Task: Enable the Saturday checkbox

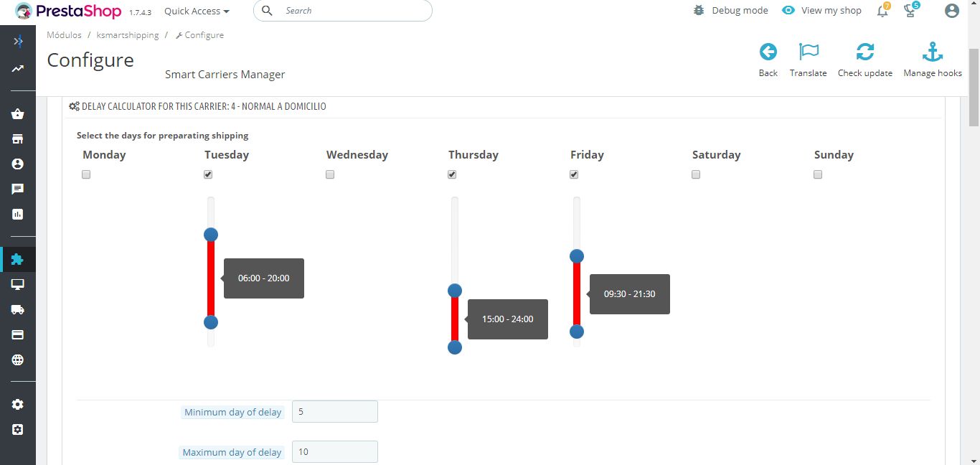Action: click(696, 174)
